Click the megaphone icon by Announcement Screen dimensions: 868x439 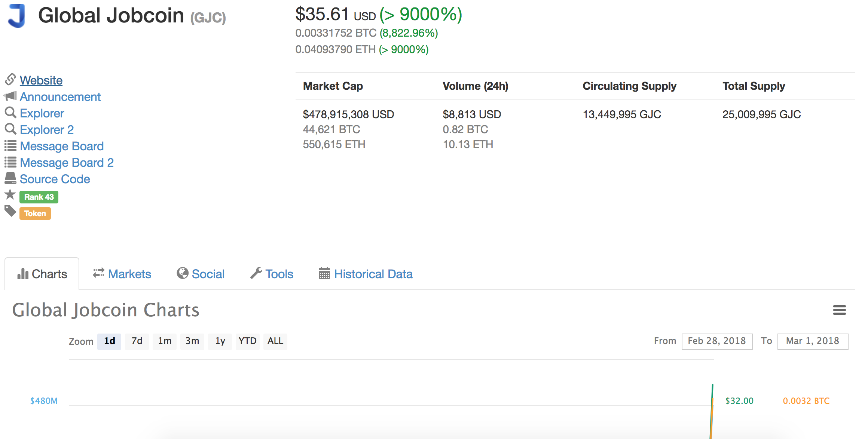click(x=10, y=96)
